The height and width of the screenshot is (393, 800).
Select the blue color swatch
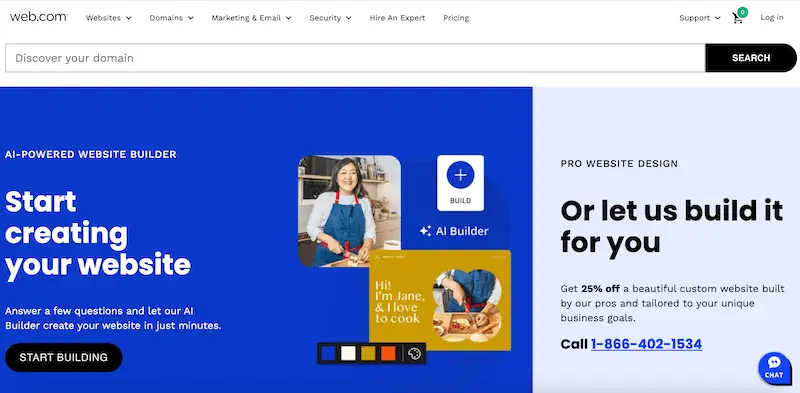pos(328,353)
